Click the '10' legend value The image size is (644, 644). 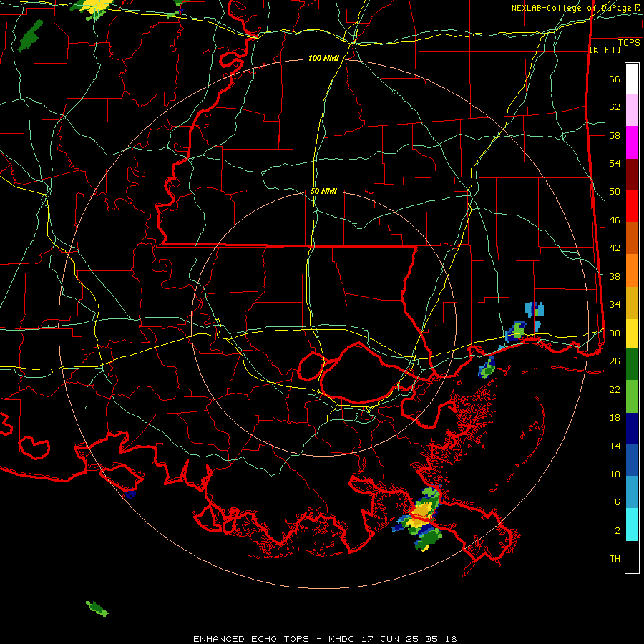615,474
